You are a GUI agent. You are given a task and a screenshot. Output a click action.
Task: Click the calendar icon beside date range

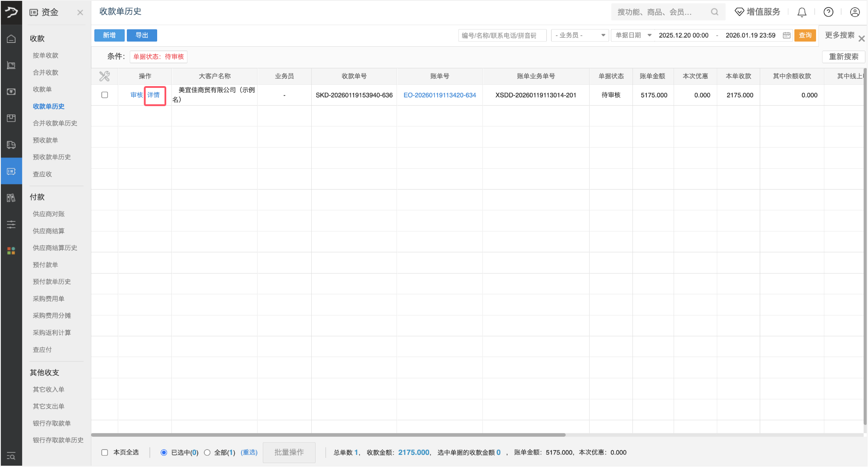[x=787, y=35]
